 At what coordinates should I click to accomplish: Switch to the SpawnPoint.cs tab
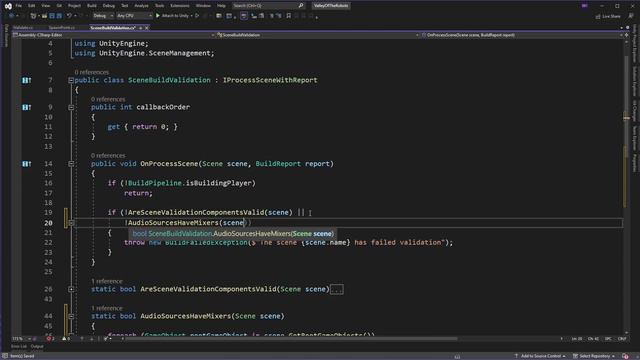coord(62,28)
